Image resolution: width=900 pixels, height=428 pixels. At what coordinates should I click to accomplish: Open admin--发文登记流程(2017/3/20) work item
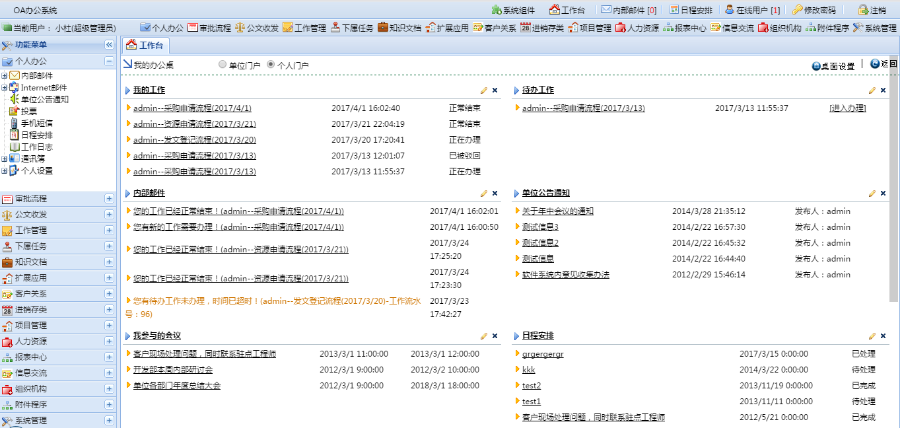pos(195,139)
